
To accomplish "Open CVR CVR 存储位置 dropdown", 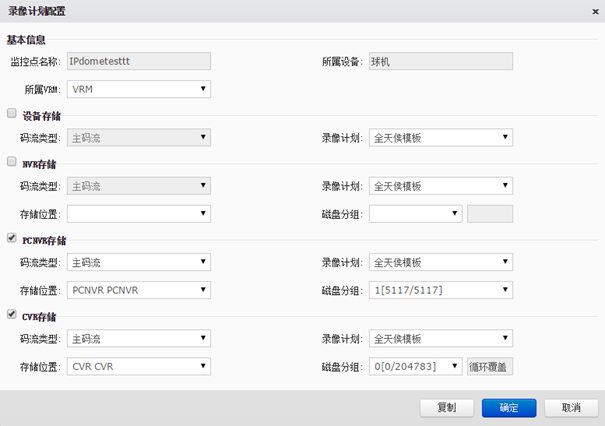I will point(139,367).
